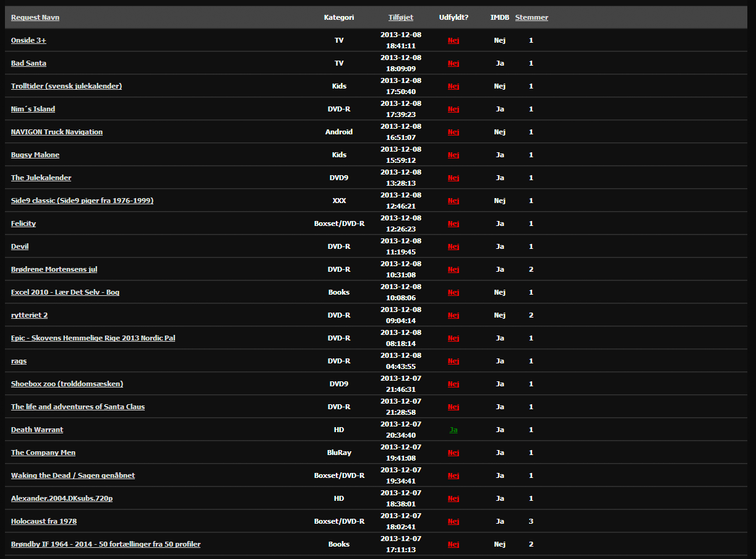The height and width of the screenshot is (559, 756).
Task: Click Nej status for Brødrene Mortensens jul
Action: [453, 269]
